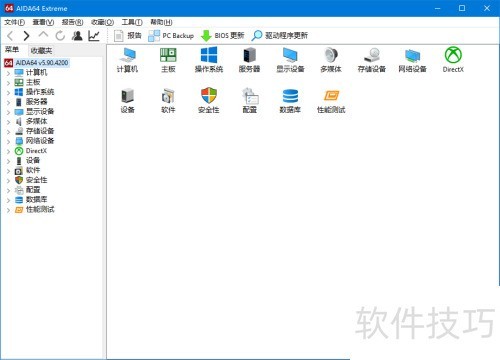Switch to the 收藏夹 tab
The width and height of the screenshot is (500, 360).
(x=41, y=50)
